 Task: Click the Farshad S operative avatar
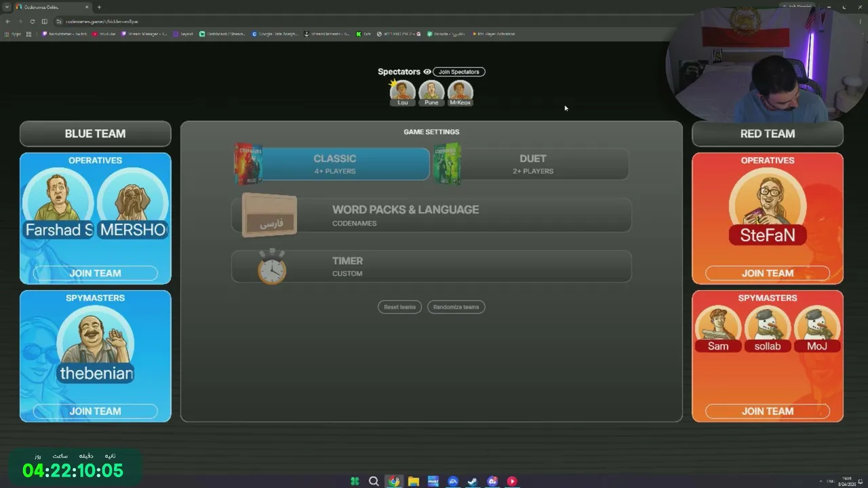click(x=58, y=203)
